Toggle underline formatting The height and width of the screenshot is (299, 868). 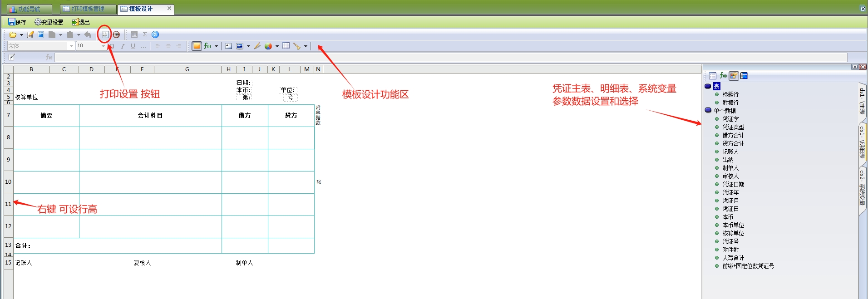click(x=133, y=46)
